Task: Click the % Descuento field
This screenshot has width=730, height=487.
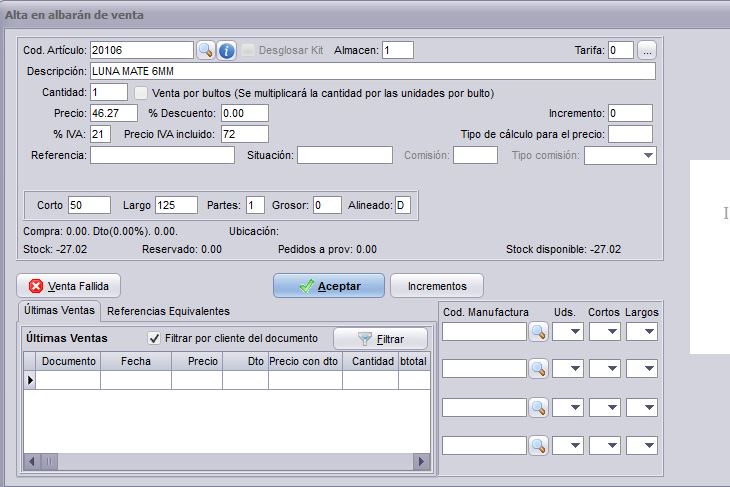Action: (245, 113)
